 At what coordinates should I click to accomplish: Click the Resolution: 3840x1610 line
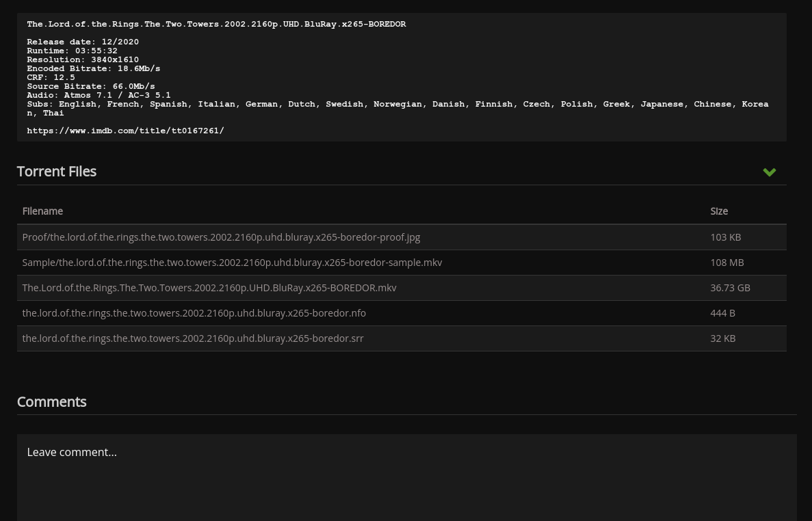[83, 59]
